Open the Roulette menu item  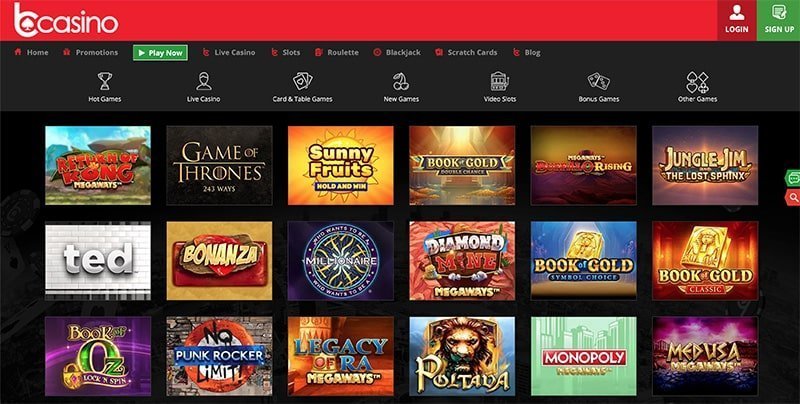tap(337, 53)
